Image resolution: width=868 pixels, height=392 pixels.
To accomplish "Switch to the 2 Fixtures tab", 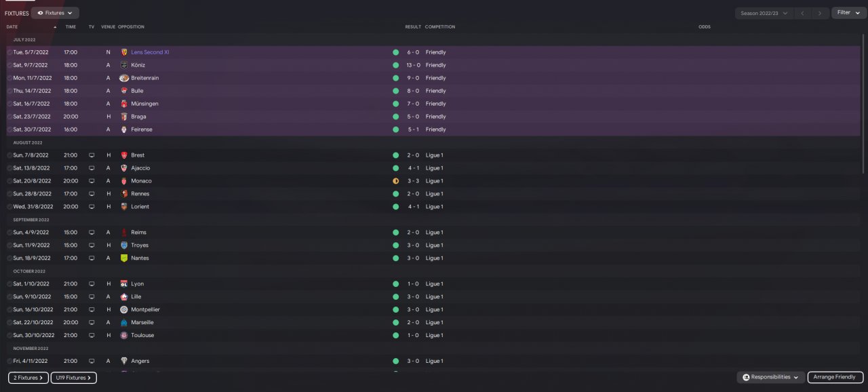I will tap(28, 378).
